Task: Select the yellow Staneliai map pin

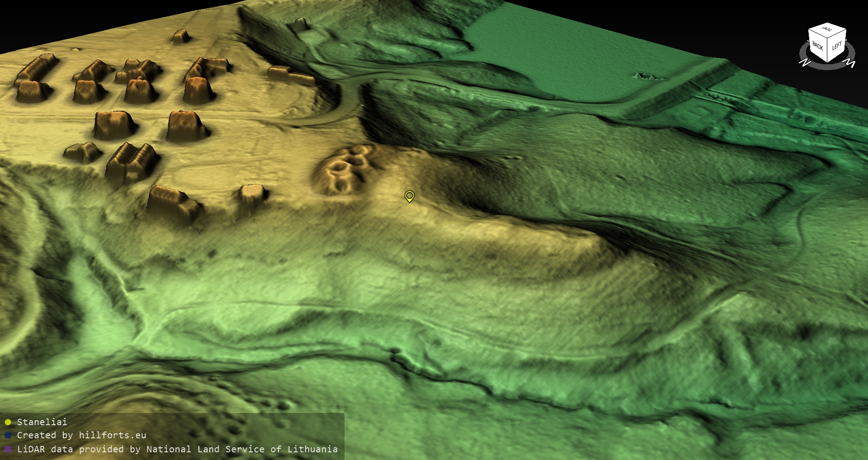Action: click(x=409, y=196)
